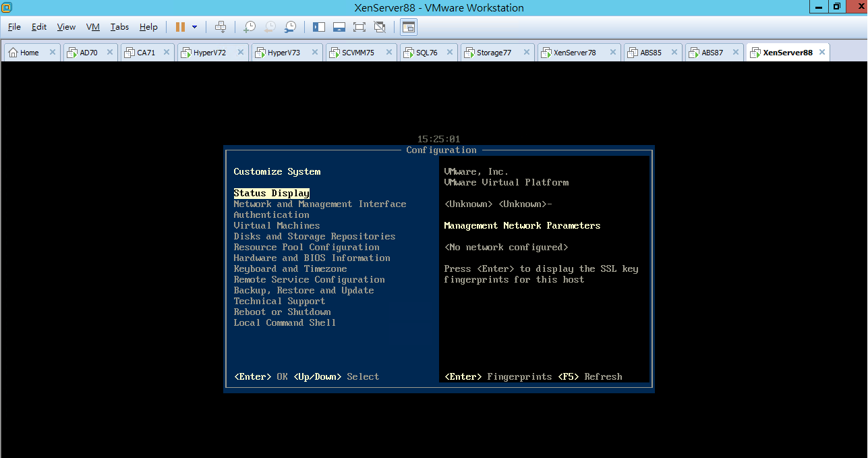Image resolution: width=868 pixels, height=458 pixels.
Task: Open the File menu
Action: point(14,27)
